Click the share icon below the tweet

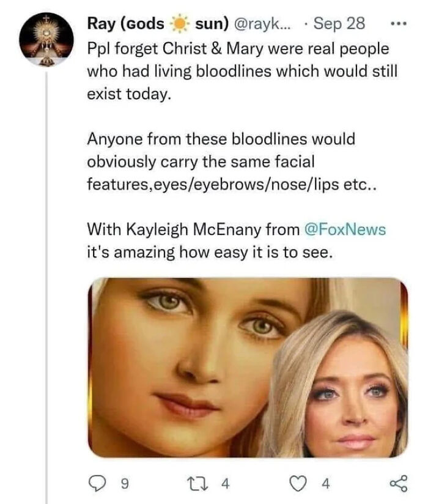coord(399,484)
